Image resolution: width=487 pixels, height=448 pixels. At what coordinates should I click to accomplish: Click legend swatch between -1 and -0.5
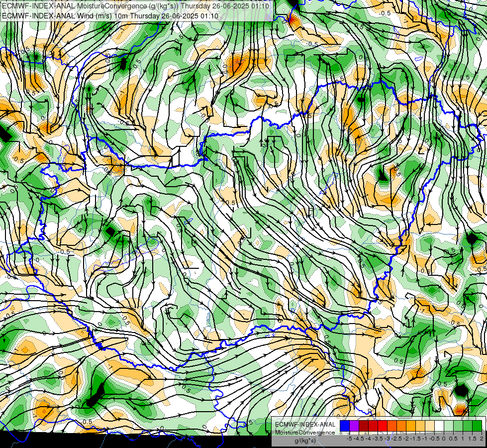point(429,426)
